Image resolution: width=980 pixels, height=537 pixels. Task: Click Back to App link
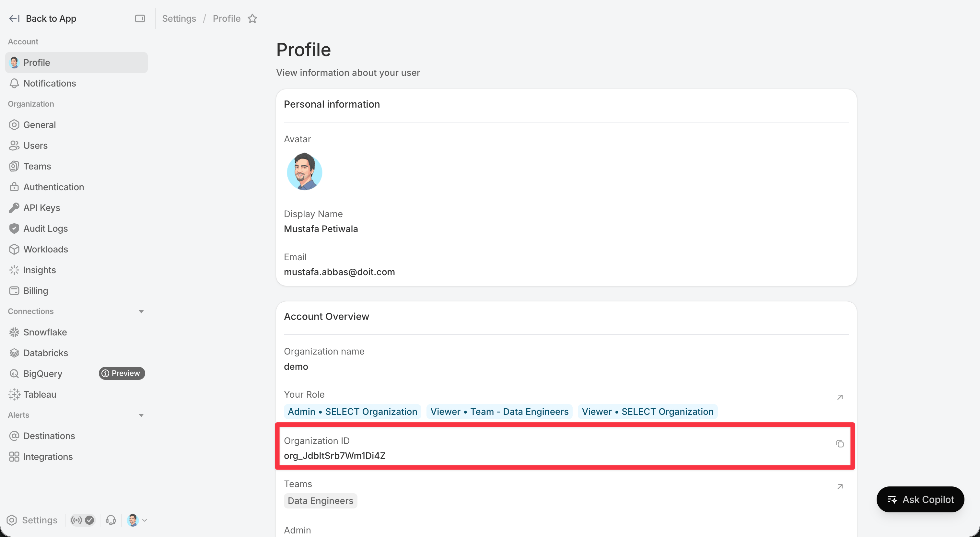click(51, 18)
